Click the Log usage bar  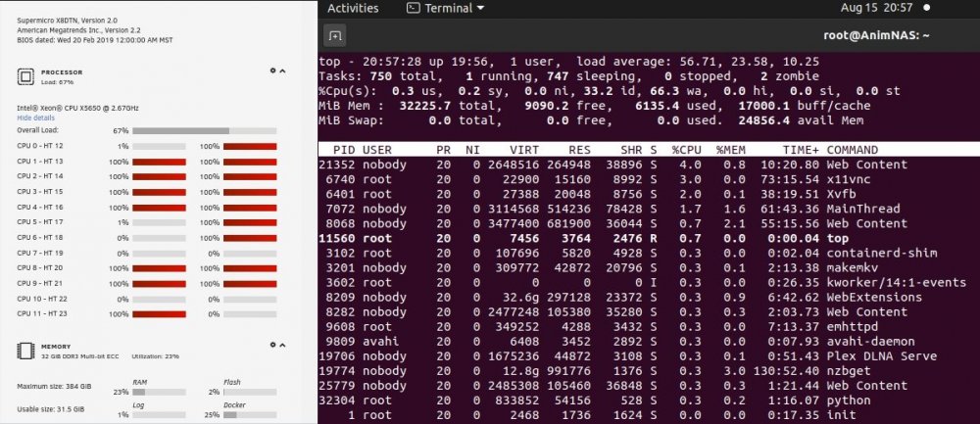pyautogui.click(x=159, y=414)
